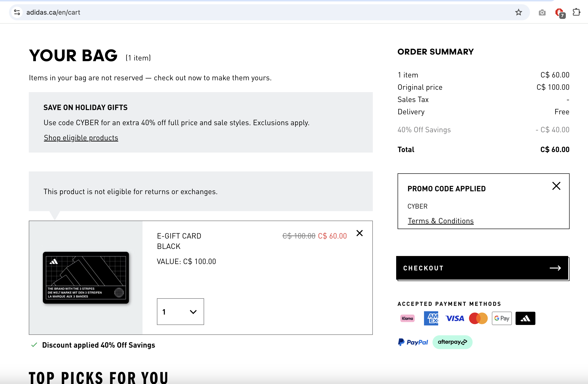Open the browser extensions puzzle icon
This screenshot has height=384, width=588.
[576, 12]
